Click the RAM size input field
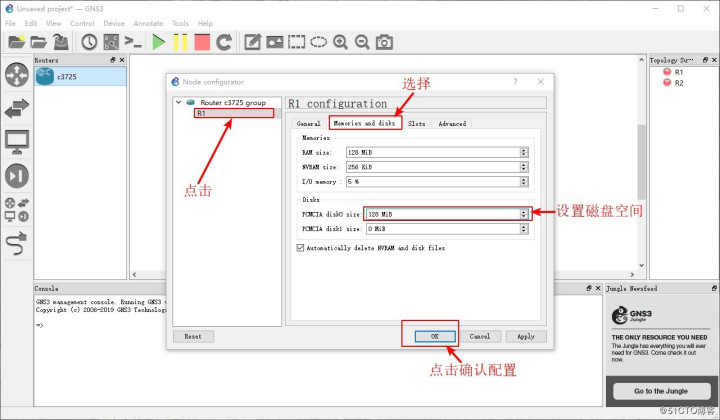This screenshot has width=720, height=420. point(433,152)
